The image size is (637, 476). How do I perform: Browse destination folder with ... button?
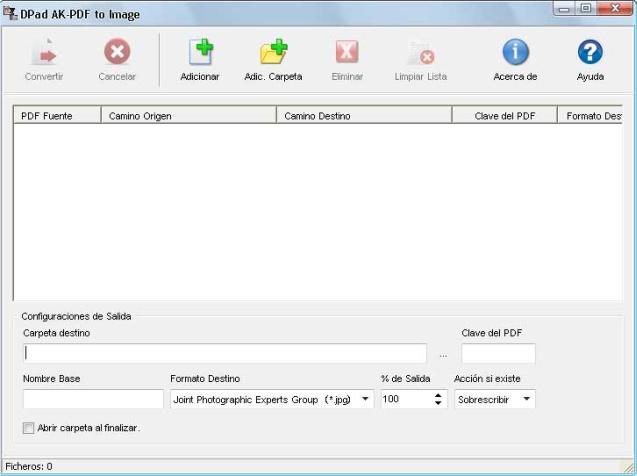pyautogui.click(x=444, y=355)
